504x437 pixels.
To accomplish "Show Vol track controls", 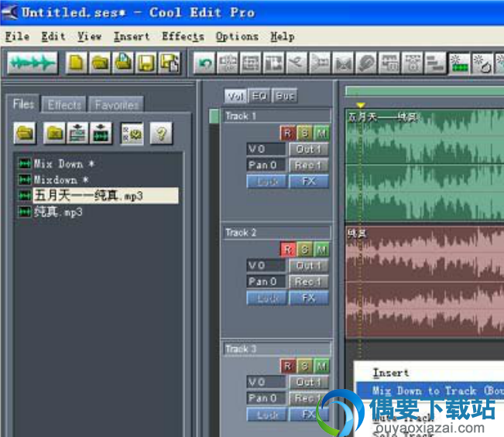I will coord(235,96).
